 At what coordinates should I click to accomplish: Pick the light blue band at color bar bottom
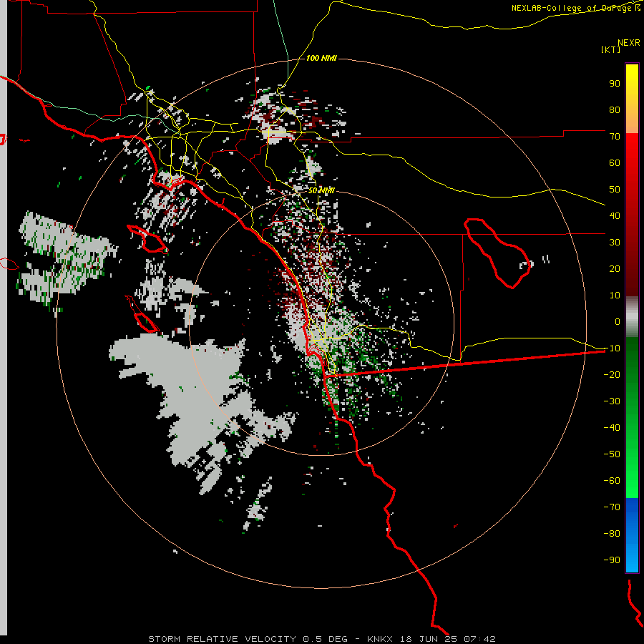click(632, 557)
